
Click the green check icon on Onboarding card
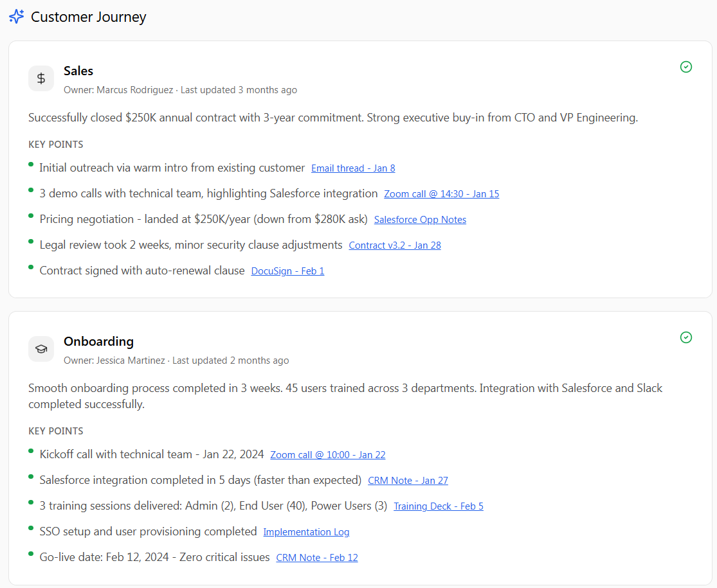686,337
